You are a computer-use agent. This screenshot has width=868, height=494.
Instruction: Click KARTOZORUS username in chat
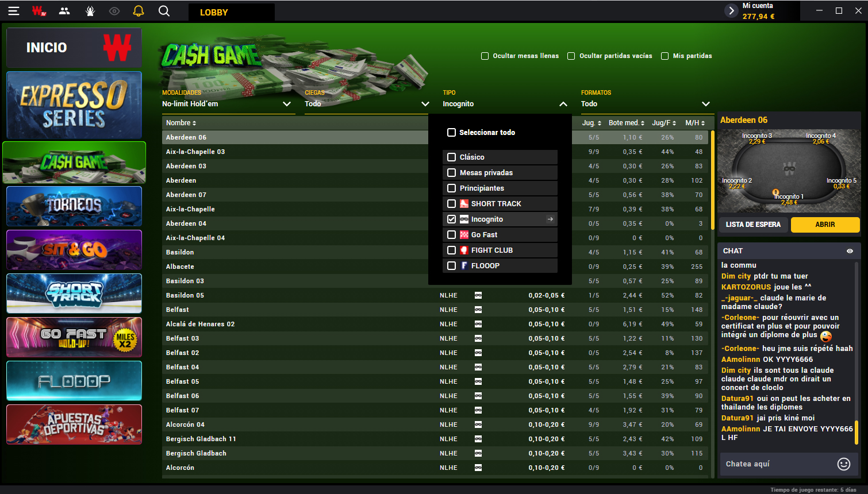coord(746,287)
